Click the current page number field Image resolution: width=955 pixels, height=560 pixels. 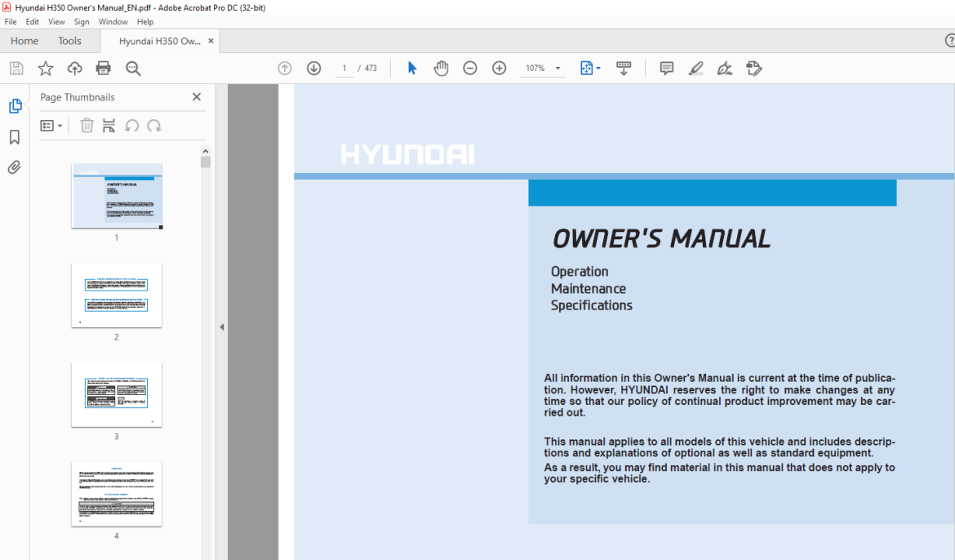[344, 69]
